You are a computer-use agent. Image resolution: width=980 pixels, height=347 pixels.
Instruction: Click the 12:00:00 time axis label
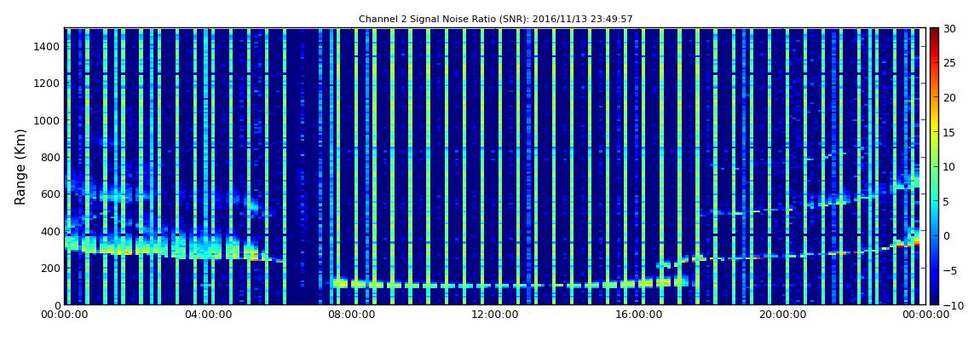tap(494, 315)
